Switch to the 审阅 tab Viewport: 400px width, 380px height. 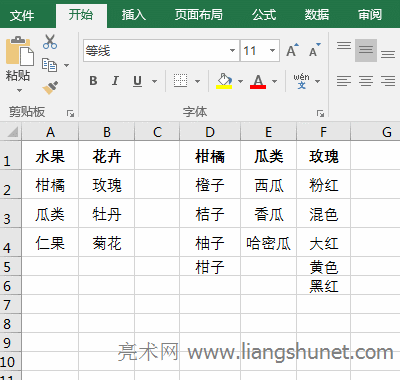click(x=370, y=15)
